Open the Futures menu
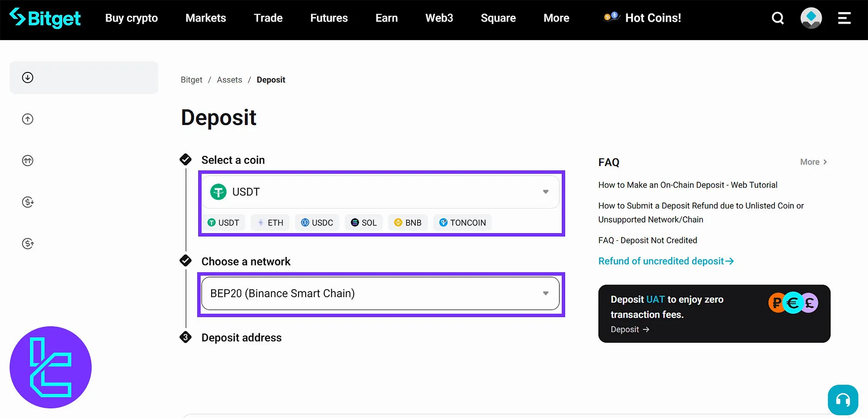 pos(329,18)
